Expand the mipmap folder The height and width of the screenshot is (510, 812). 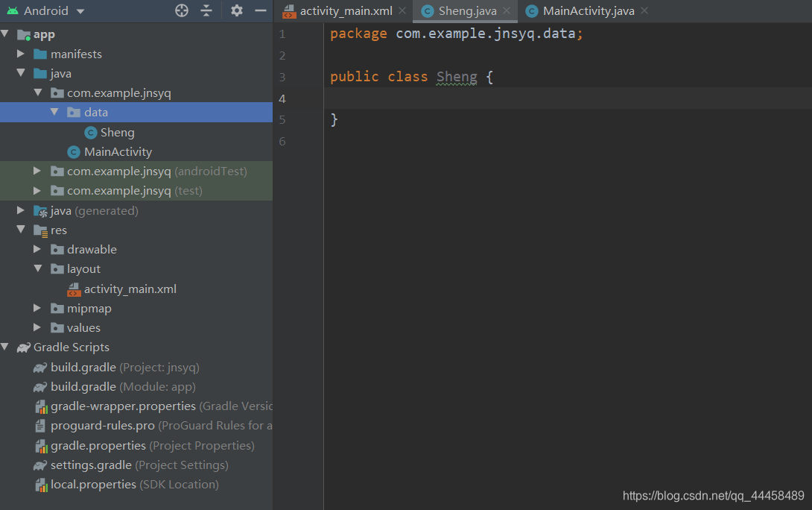coord(37,308)
